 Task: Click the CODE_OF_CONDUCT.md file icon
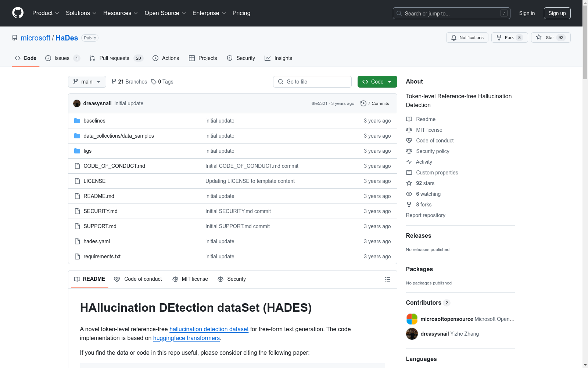pos(77,166)
